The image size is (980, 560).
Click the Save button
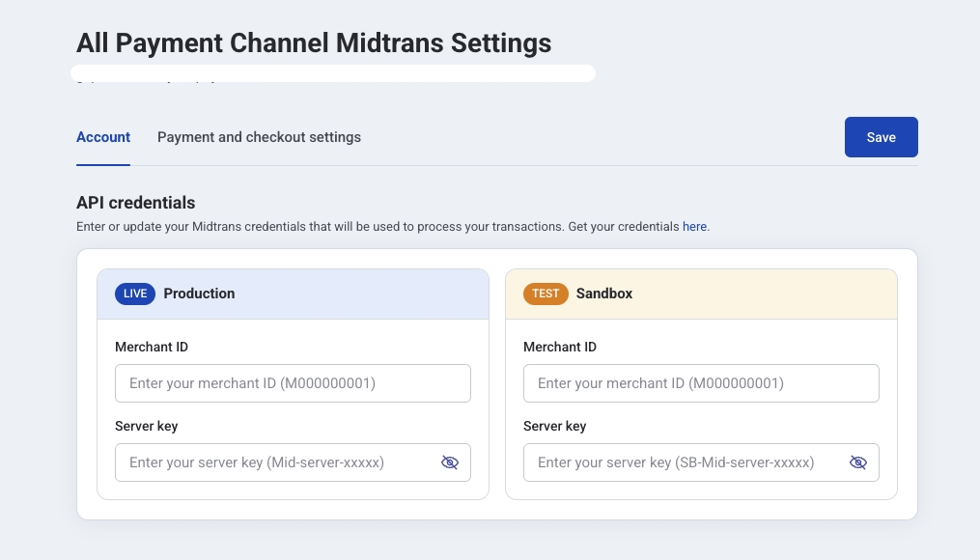[882, 137]
